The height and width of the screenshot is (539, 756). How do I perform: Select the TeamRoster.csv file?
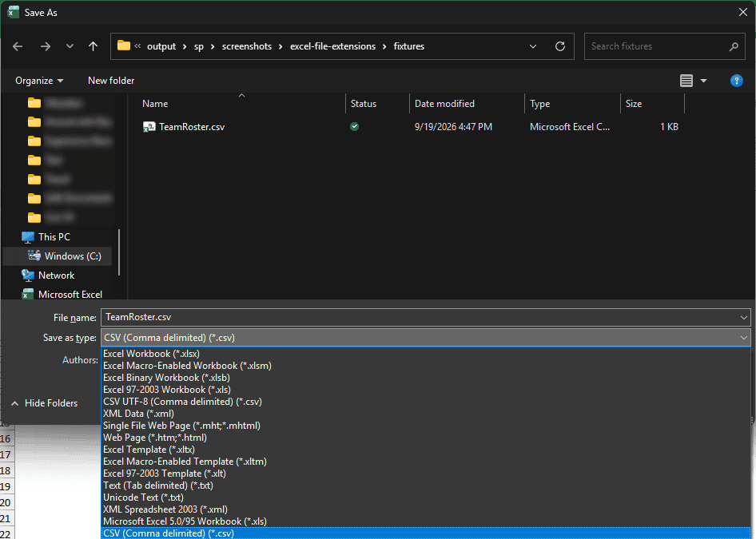192,127
